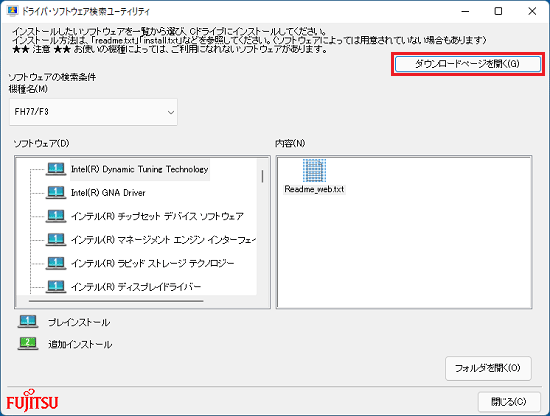Image resolution: width=550 pixels, height=416 pixels.
Task: Select Intel(R) GNA Driver entry
Action: 108,193
